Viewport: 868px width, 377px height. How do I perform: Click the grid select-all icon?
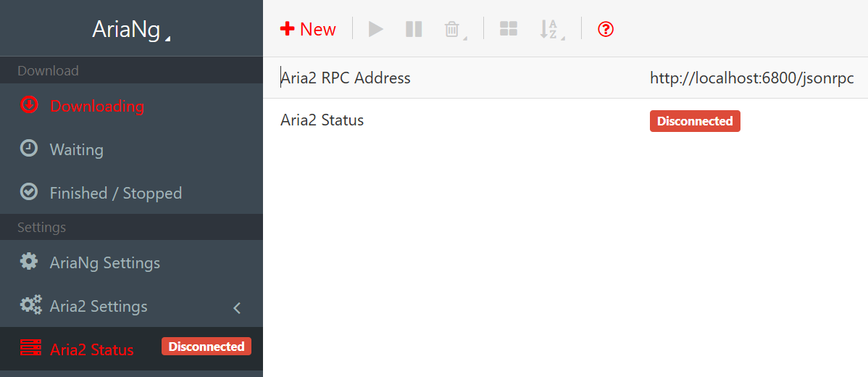click(x=508, y=29)
